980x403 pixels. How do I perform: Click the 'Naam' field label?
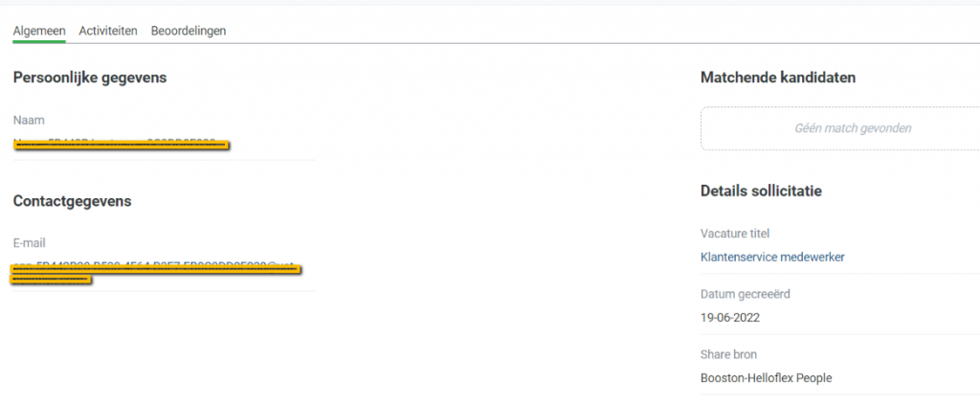point(29,120)
